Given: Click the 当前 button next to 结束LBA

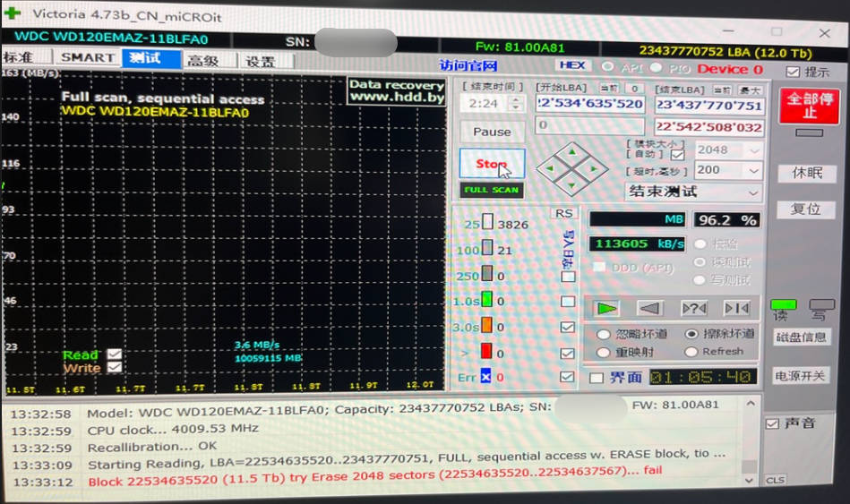Looking at the screenshot, I should pos(723,90).
